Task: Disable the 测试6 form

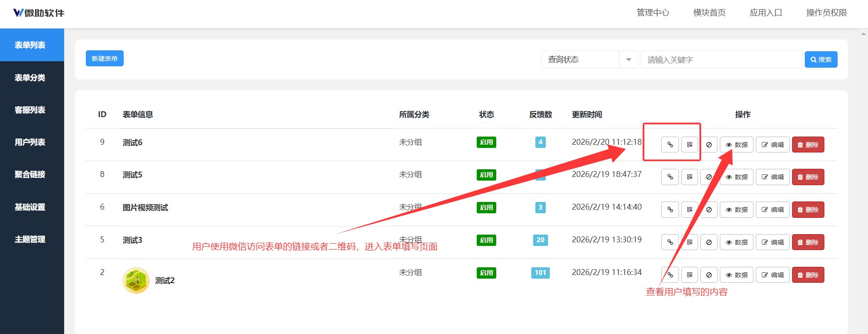Action: 708,145
